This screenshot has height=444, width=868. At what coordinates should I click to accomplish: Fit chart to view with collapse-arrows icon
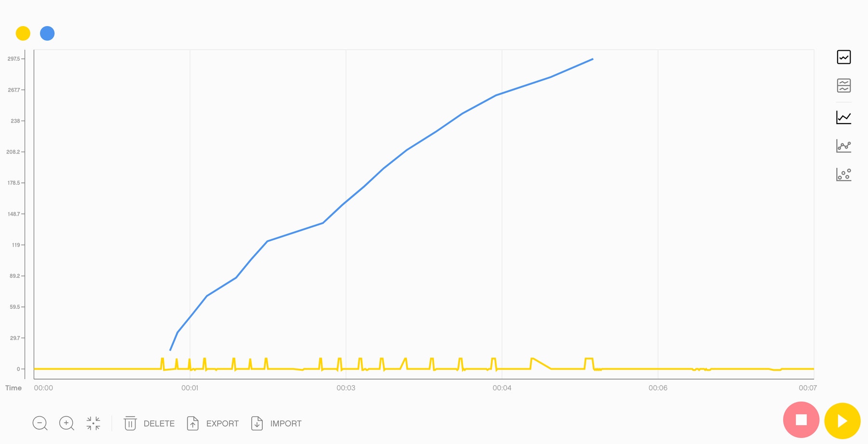coord(93,423)
